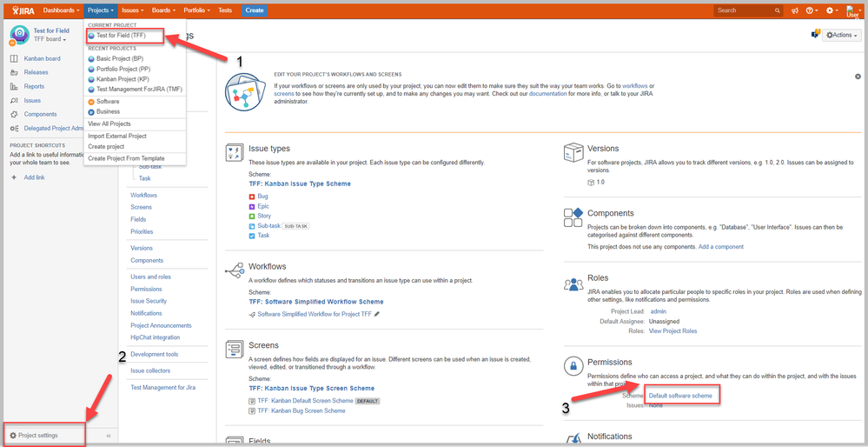Collapse the Projects dropdown menu

pyautogui.click(x=102, y=10)
